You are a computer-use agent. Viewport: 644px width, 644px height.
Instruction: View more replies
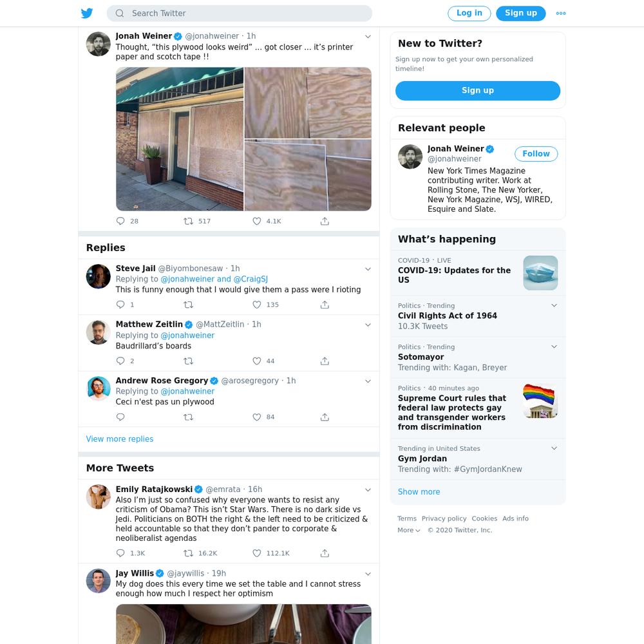[x=120, y=439]
